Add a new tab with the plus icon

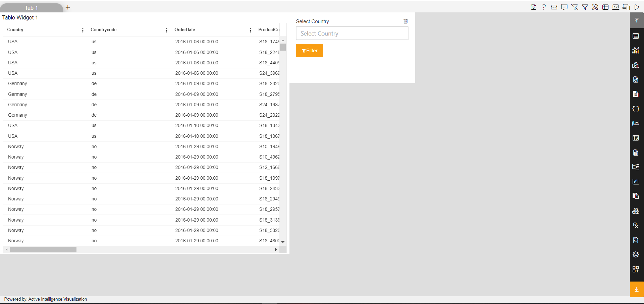68,7
